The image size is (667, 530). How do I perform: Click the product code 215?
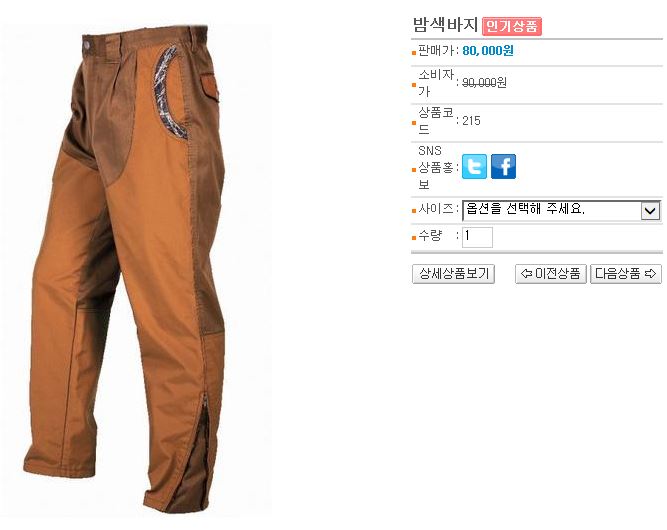[471, 121]
